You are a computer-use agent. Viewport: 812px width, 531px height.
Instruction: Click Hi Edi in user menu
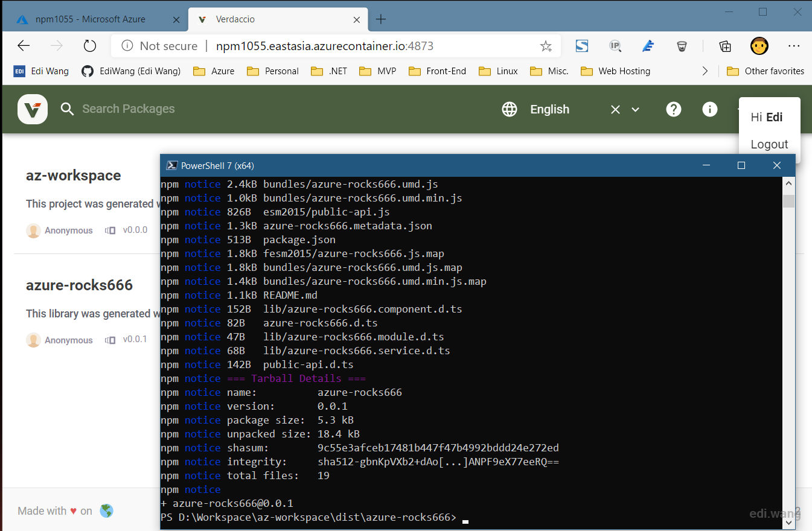[767, 117]
